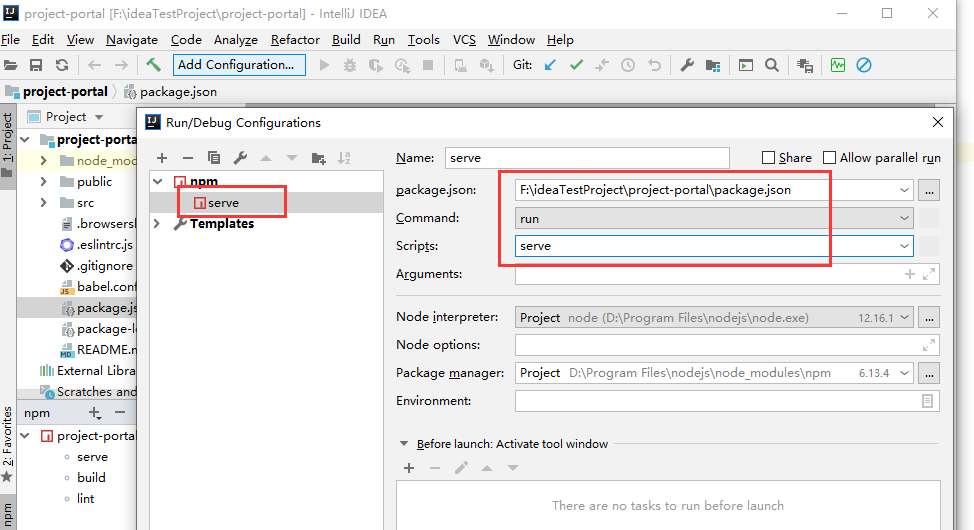Open the Project view dropdown
Screen dimensions: 974x530
click(x=99, y=117)
